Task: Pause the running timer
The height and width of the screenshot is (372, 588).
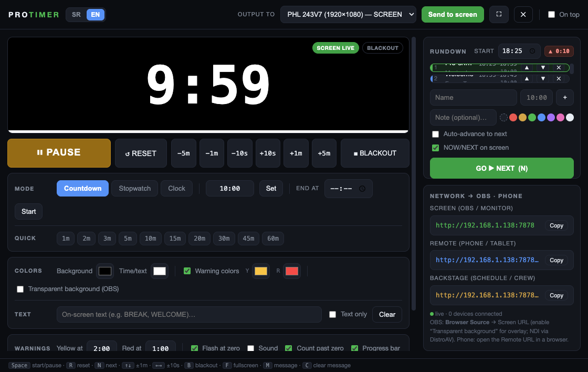Action: pos(59,153)
